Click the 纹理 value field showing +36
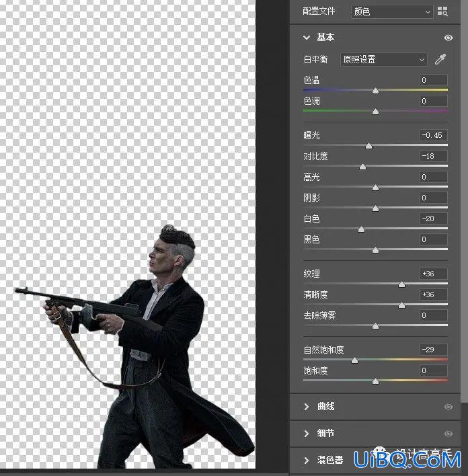Screen dimensions: 468x476 coord(434,274)
